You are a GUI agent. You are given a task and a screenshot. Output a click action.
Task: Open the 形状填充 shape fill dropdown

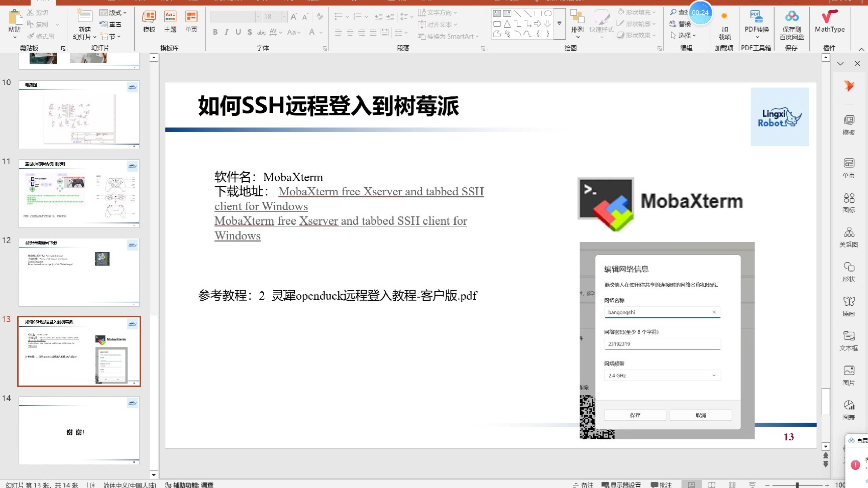coord(636,12)
